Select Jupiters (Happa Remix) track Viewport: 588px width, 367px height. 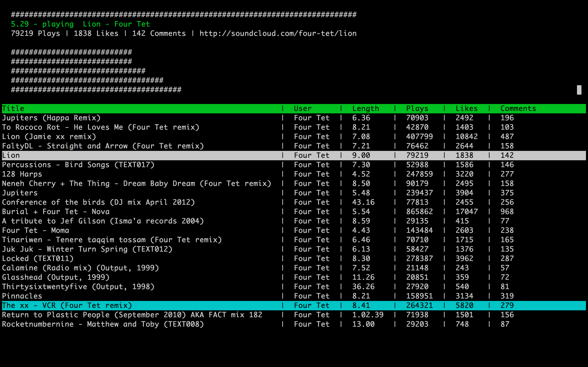[51, 118]
